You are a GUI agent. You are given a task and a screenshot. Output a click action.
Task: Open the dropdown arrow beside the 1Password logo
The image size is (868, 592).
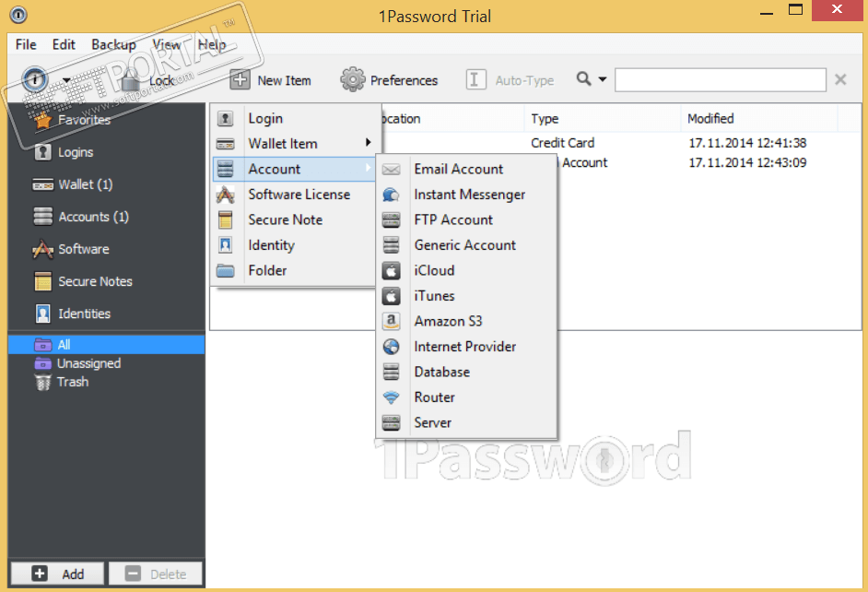(x=66, y=80)
